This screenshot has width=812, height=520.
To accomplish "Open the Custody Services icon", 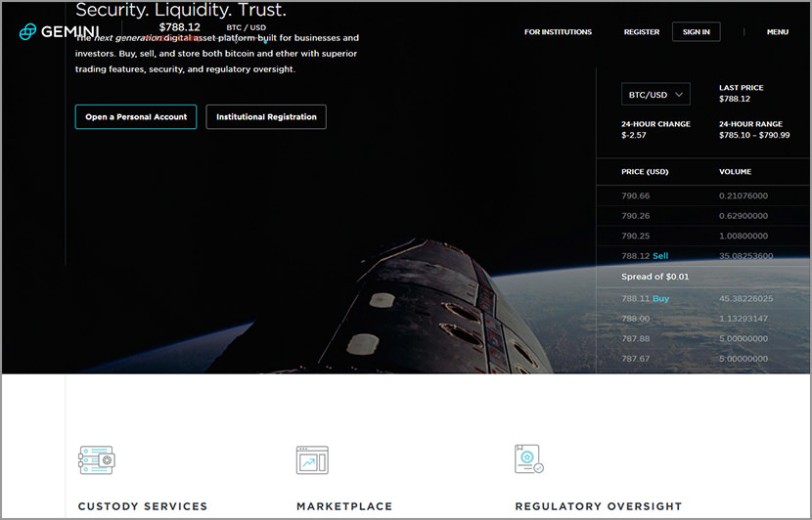I will click(x=97, y=460).
